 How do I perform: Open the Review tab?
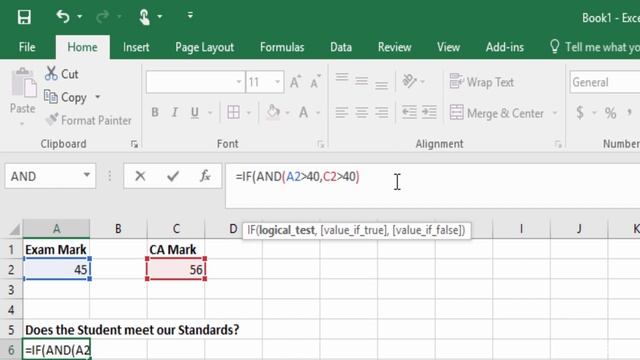pyautogui.click(x=394, y=47)
